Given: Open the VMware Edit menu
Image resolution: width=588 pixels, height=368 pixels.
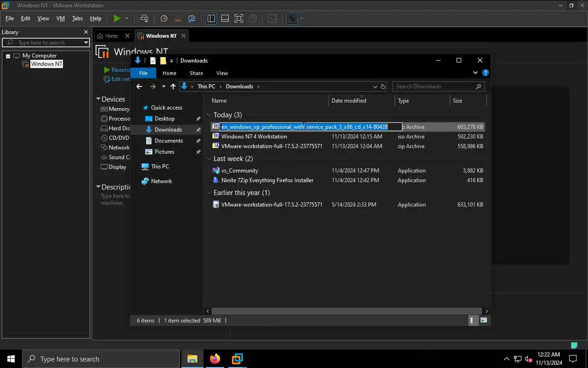Looking at the screenshot, I should tap(26, 18).
